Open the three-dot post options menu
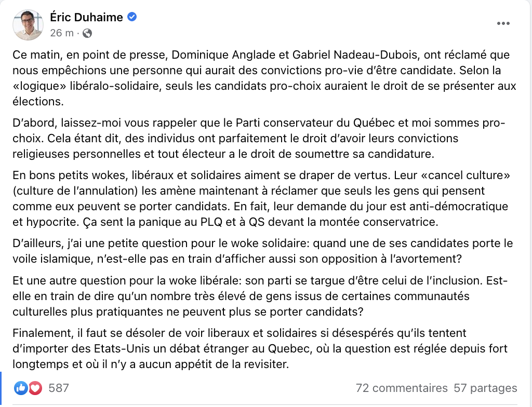Screen dimensions: 532x407 [503, 23]
